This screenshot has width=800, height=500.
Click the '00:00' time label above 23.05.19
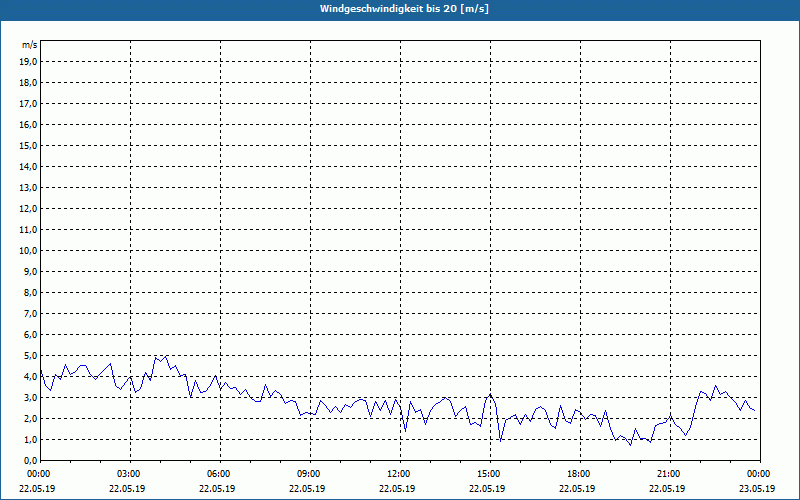pos(759,474)
